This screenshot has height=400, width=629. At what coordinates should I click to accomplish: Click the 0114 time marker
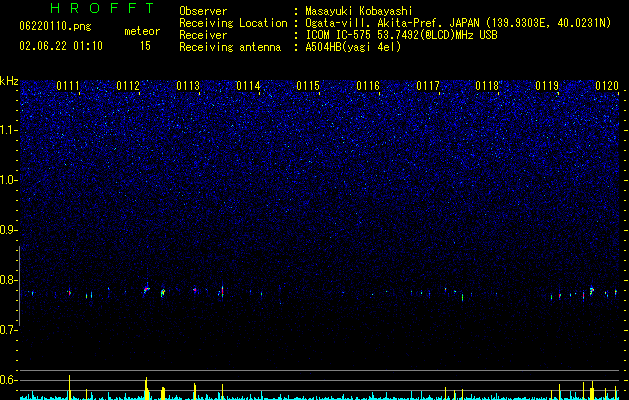[x=248, y=86]
